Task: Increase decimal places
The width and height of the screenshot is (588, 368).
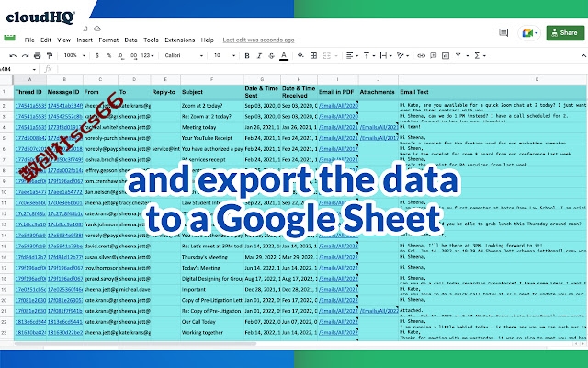Action: coord(133,55)
